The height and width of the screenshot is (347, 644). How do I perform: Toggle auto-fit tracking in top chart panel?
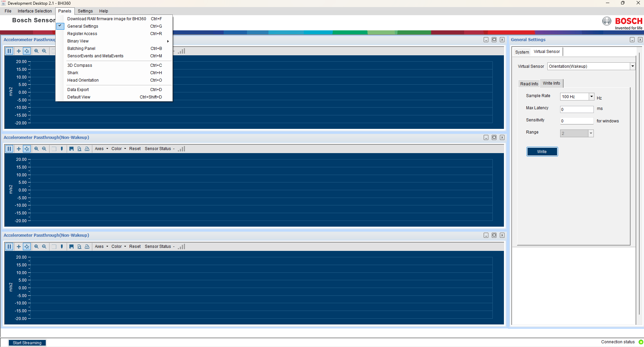click(x=27, y=51)
